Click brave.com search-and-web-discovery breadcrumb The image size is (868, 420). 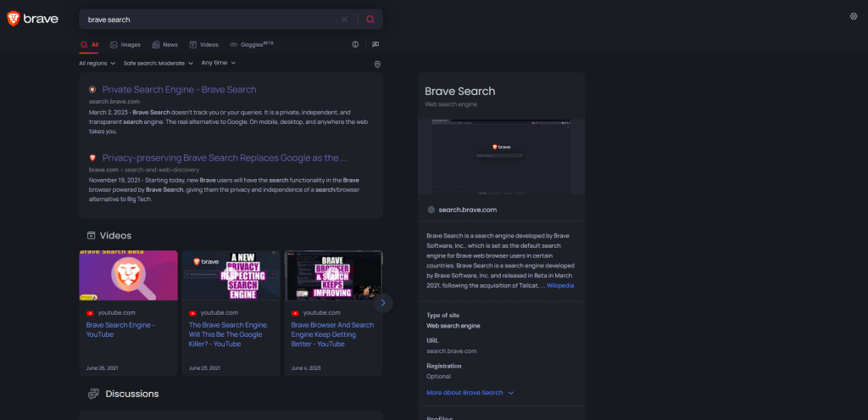tap(144, 170)
